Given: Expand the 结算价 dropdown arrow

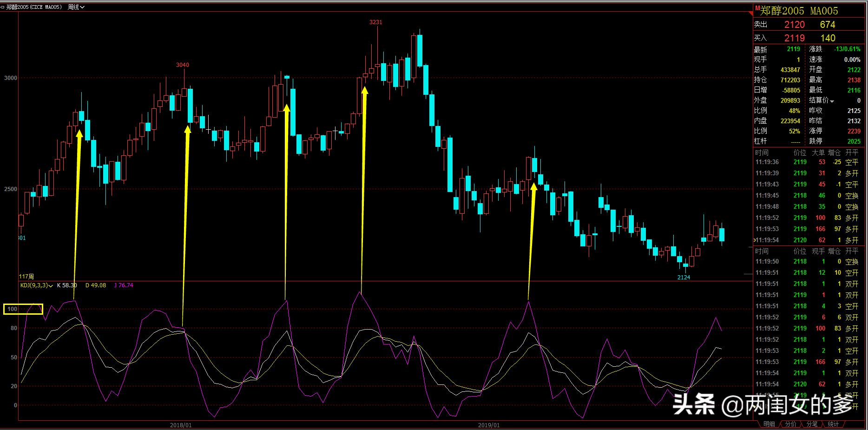Looking at the screenshot, I should [832, 101].
